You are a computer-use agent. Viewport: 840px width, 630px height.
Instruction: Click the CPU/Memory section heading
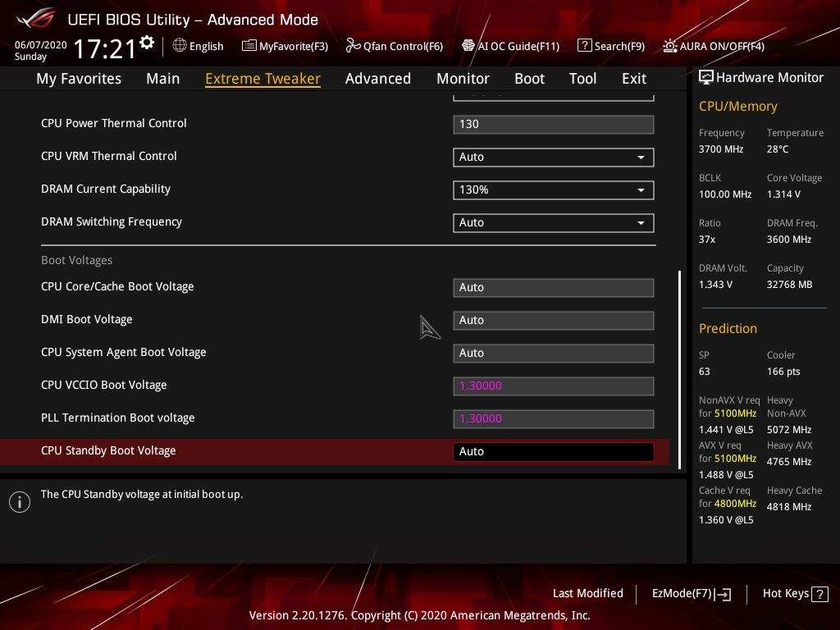(738, 107)
